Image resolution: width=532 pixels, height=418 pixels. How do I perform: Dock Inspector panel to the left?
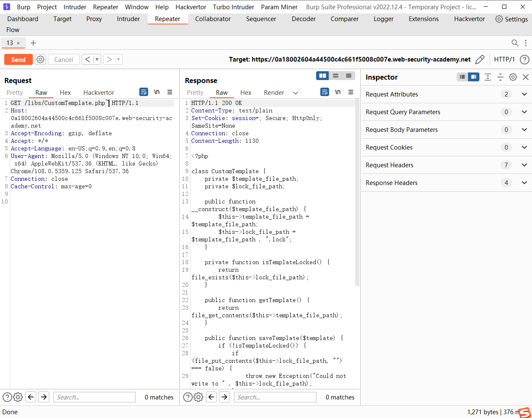pyautogui.click(x=462, y=77)
